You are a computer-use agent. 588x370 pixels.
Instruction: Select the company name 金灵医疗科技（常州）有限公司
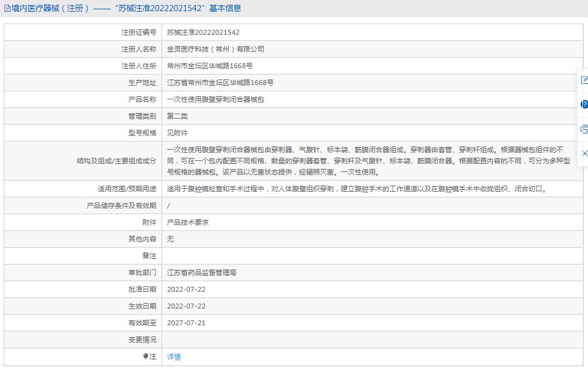[x=215, y=49]
